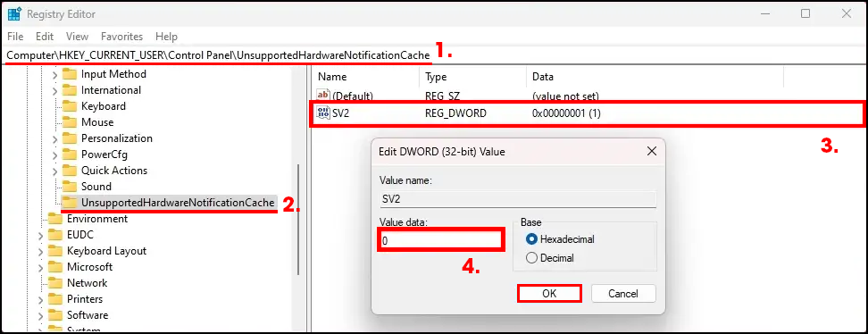Select the Keyboard folder icon

coord(69,106)
